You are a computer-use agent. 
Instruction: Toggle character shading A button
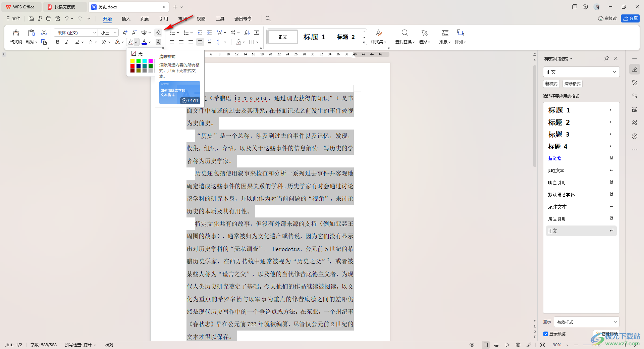coord(158,42)
